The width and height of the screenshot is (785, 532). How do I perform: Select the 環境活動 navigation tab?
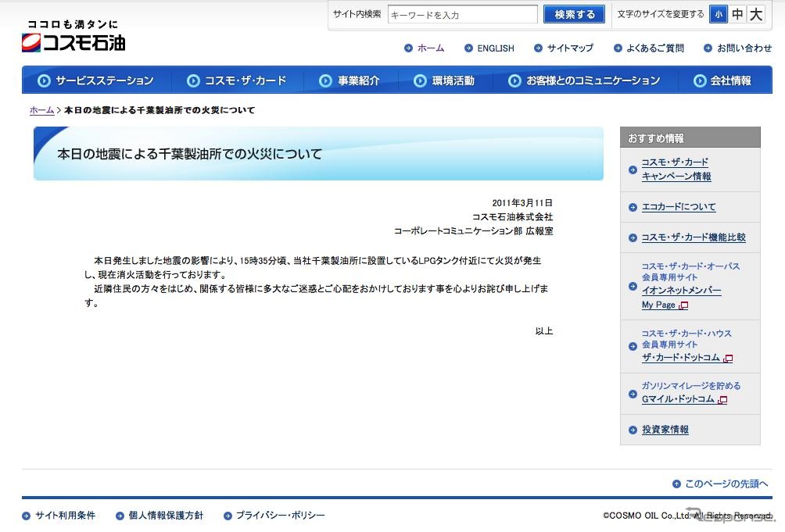(x=444, y=80)
